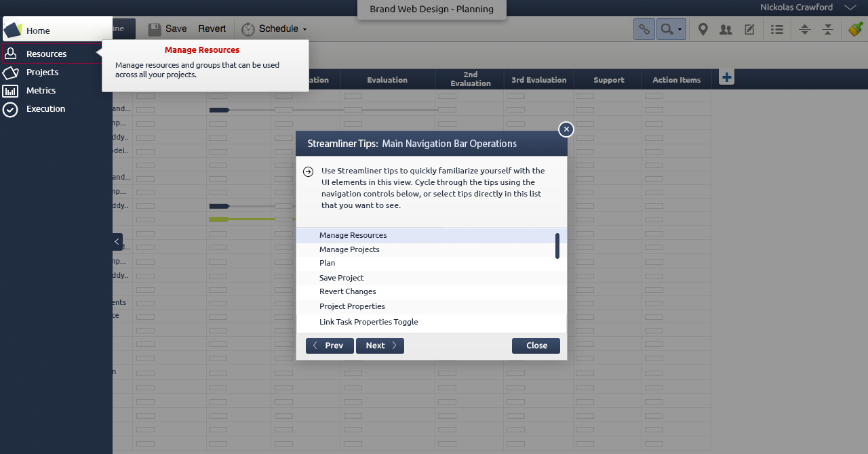Open Metrics in the navigation menu

coord(41,90)
